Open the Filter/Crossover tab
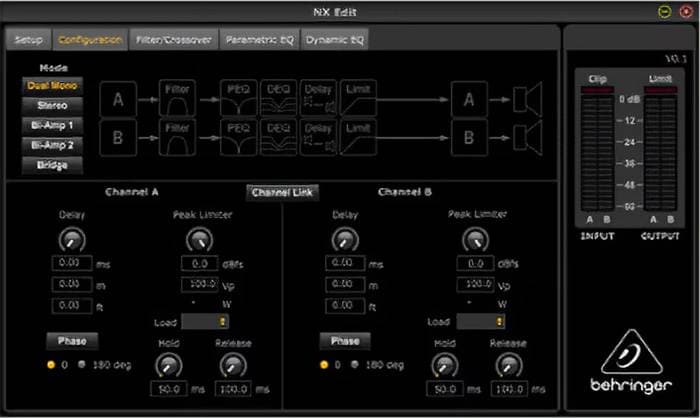The image size is (700, 418). pos(174,40)
